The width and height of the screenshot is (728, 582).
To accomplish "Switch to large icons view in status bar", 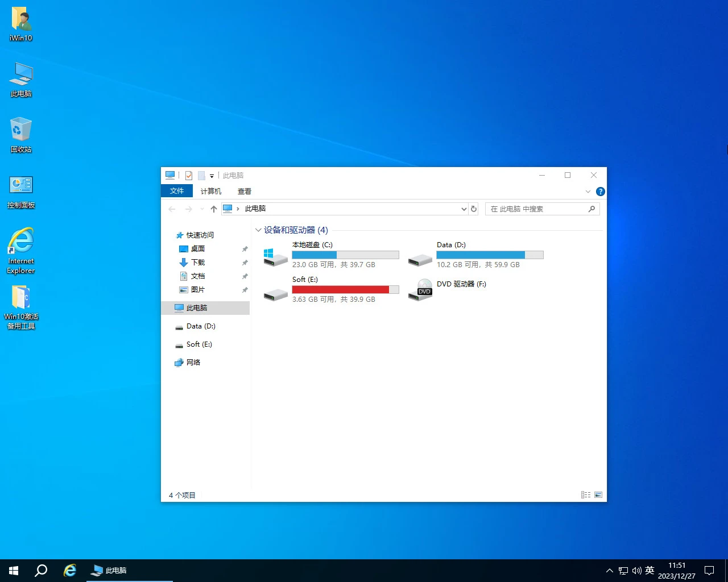I will 598,495.
